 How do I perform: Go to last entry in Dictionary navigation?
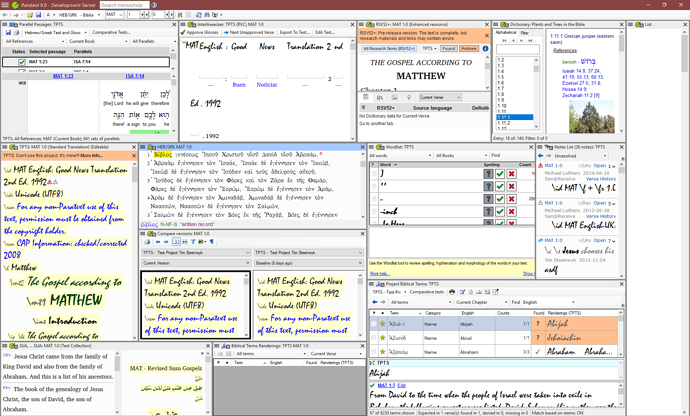pyautogui.click(x=530, y=40)
